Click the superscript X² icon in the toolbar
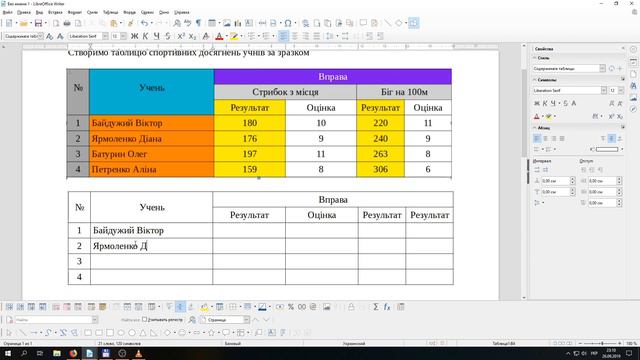 (x=181, y=36)
